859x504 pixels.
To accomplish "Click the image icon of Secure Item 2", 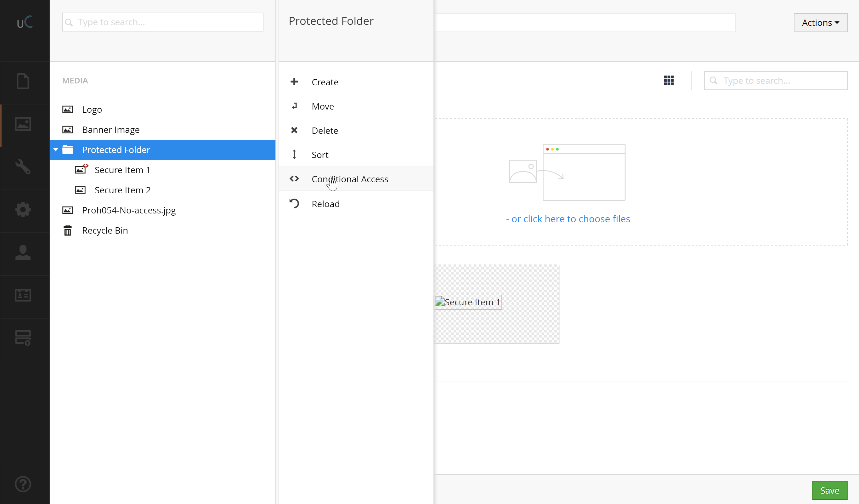I will (80, 190).
